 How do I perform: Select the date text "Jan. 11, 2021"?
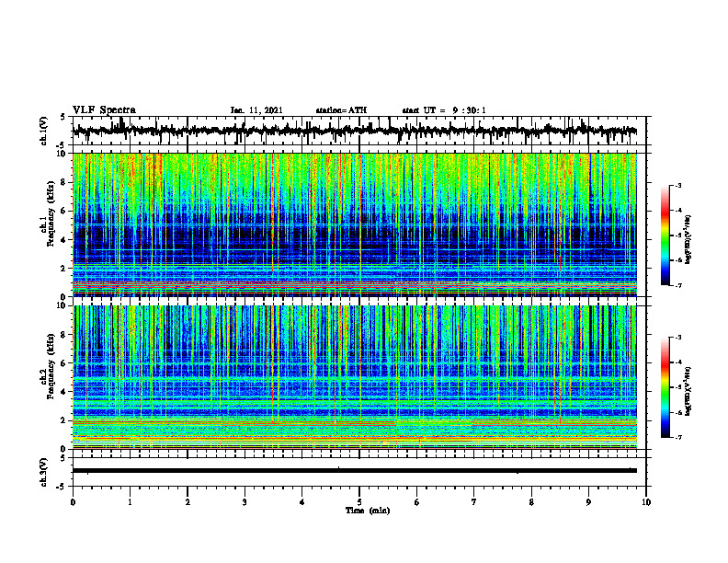tap(256, 110)
